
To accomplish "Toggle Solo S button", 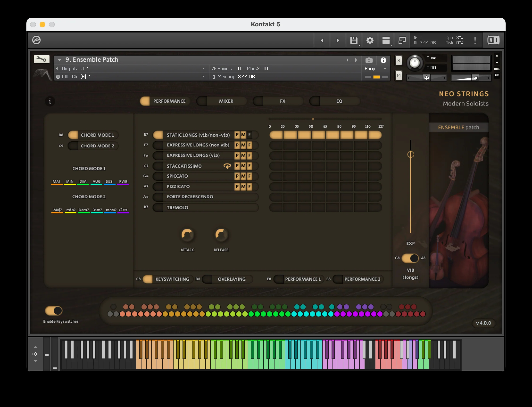I will pos(399,61).
